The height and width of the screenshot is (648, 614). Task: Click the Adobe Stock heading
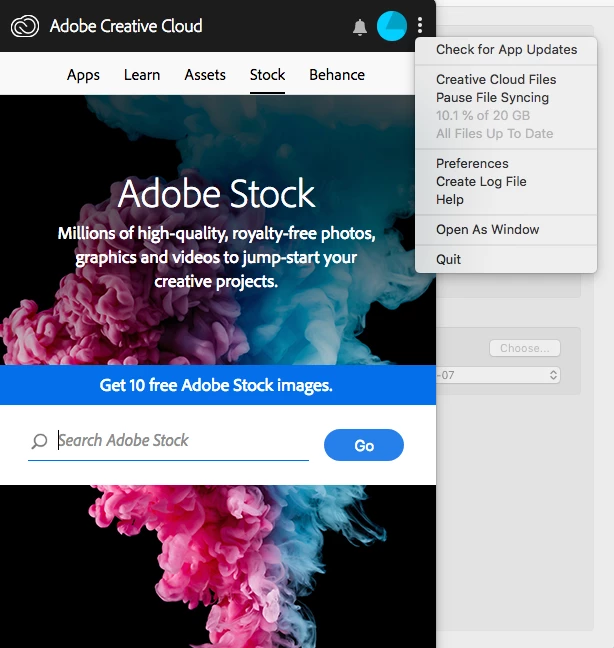tap(216, 193)
